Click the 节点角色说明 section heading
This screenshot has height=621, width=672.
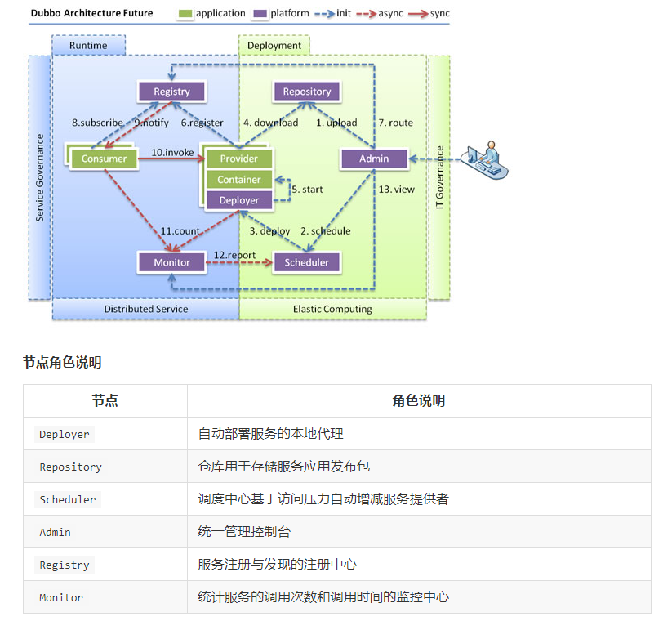point(62,363)
